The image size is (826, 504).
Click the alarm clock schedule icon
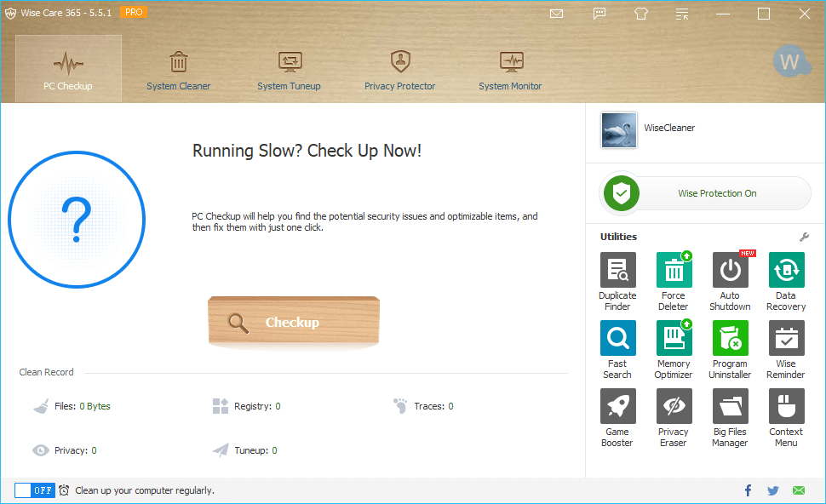[64, 490]
